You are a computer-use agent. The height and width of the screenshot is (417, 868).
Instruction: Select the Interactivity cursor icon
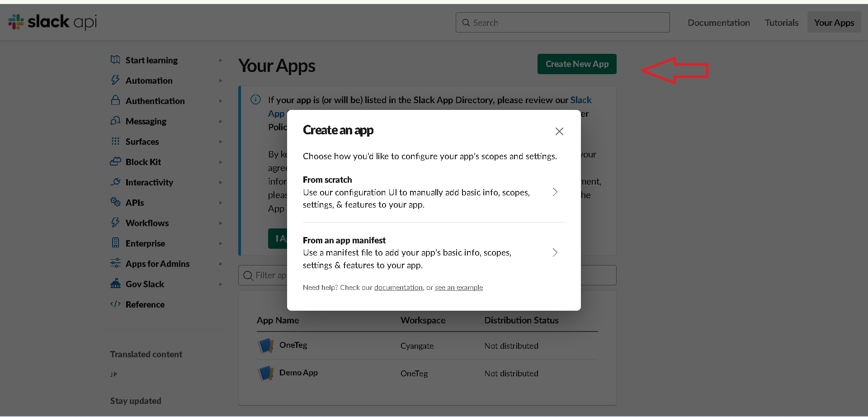116,182
